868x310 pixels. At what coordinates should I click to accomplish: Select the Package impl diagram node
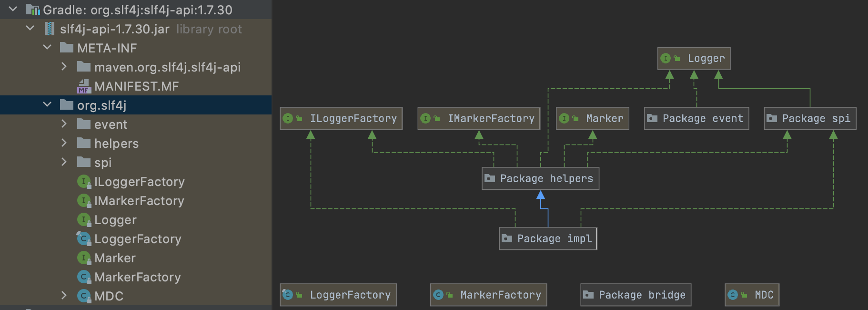point(548,238)
